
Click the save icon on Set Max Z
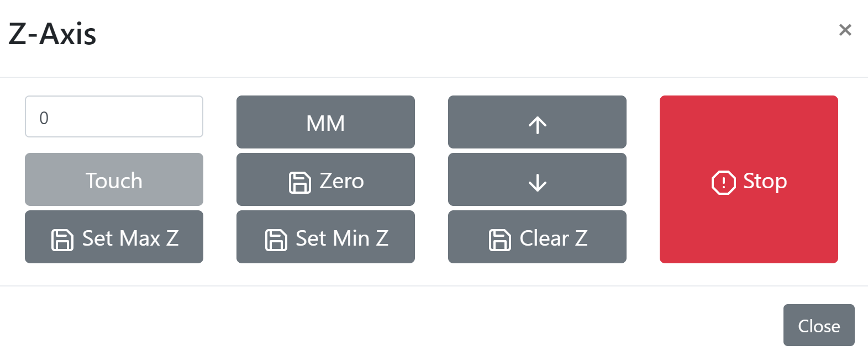[62, 238]
